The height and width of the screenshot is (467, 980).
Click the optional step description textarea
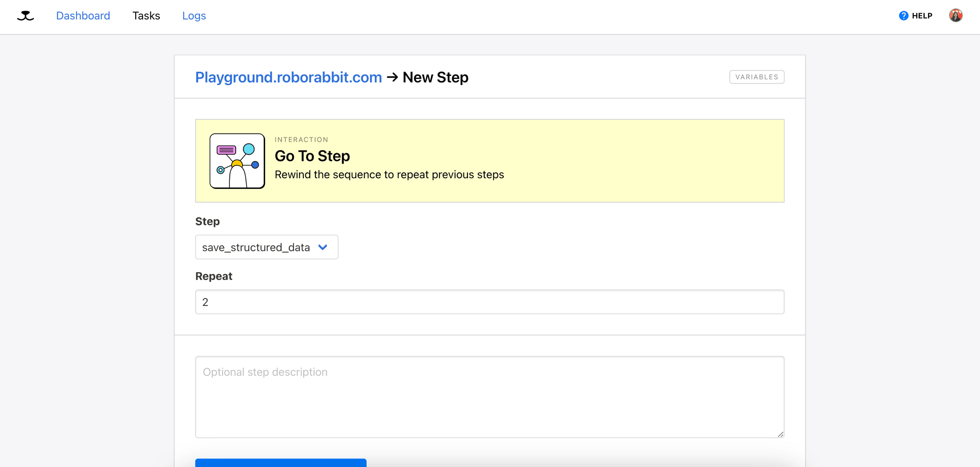click(490, 397)
